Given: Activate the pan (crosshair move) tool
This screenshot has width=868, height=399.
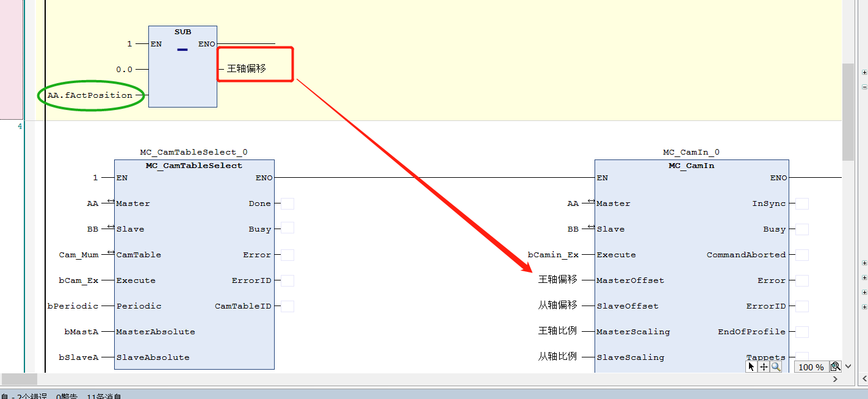Looking at the screenshot, I should tap(764, 367).
